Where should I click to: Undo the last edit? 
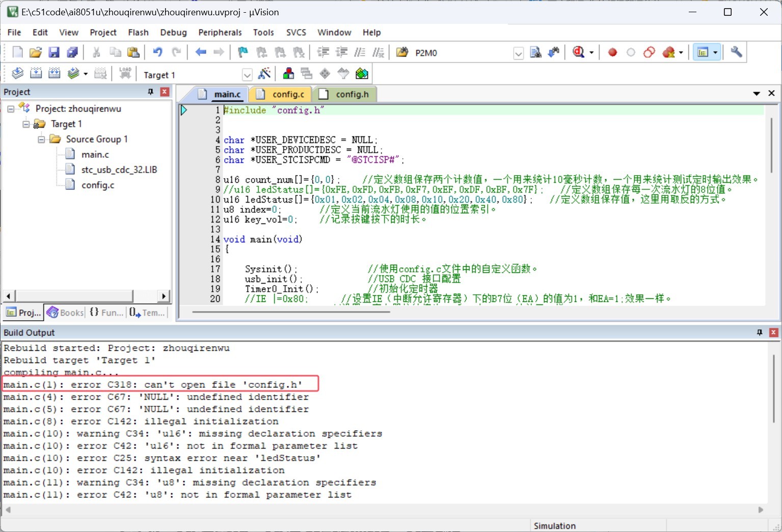click(157, 52)
